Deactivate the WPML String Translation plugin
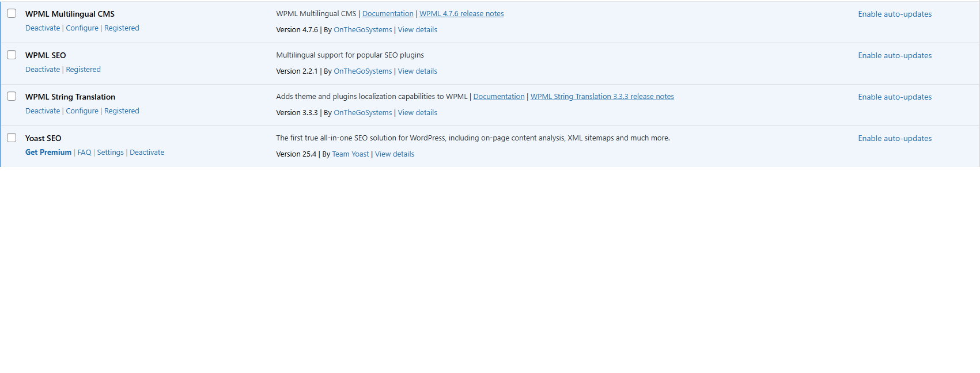 point(43,111)
